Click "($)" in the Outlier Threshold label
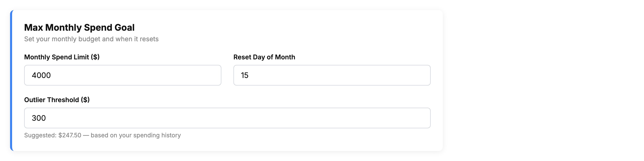644x161 pixels. (x=85, y=100)
